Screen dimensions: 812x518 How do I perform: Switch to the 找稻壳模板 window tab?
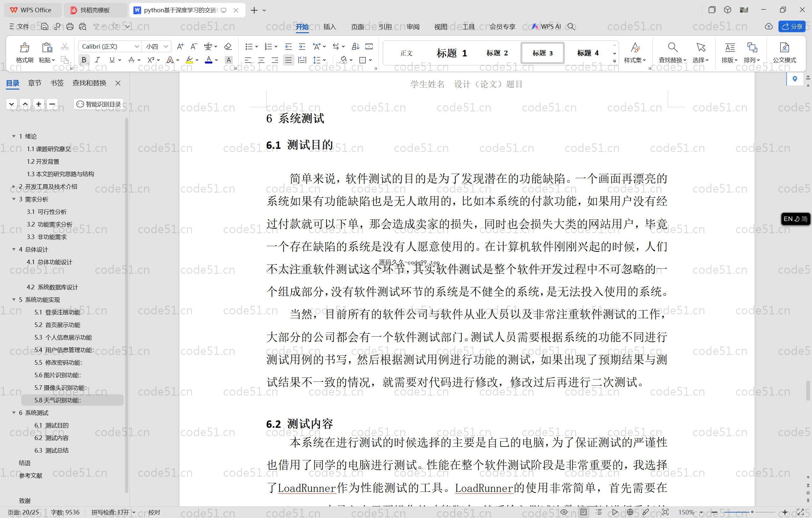[95, 10]
